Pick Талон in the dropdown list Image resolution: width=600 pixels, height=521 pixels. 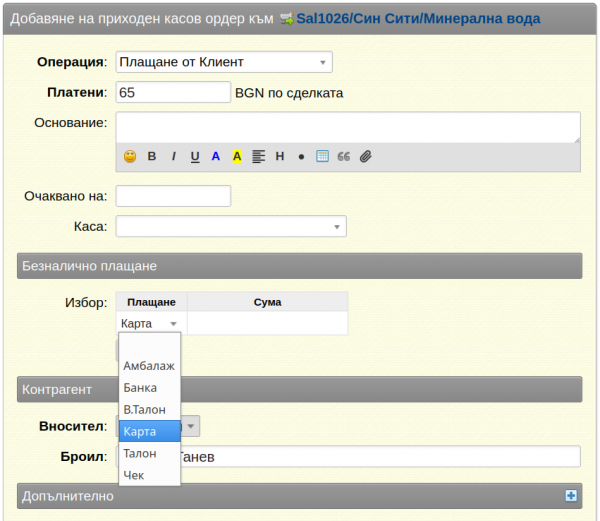coord(150,453)
